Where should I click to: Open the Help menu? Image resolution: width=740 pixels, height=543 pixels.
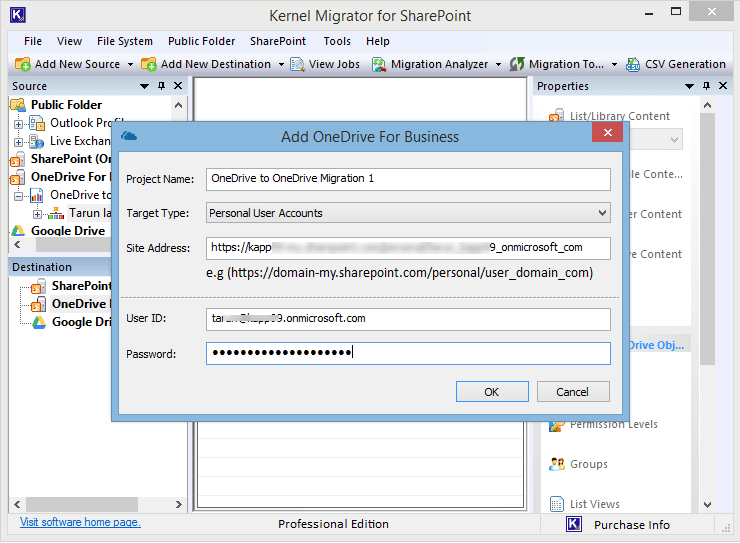(378, 42)
